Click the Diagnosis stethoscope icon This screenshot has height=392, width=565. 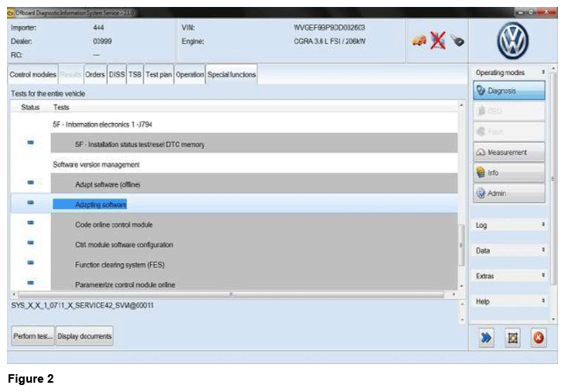pyautogui.click(x=481, y=91)
